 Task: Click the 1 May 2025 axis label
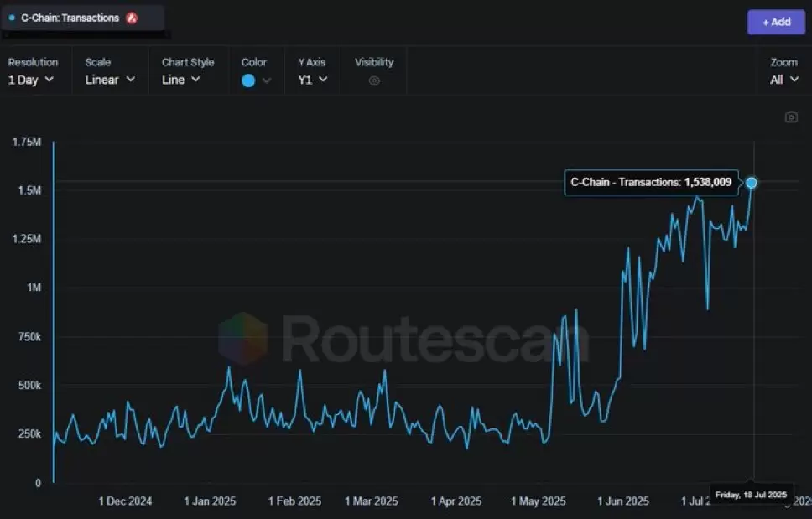coord(538,501)
